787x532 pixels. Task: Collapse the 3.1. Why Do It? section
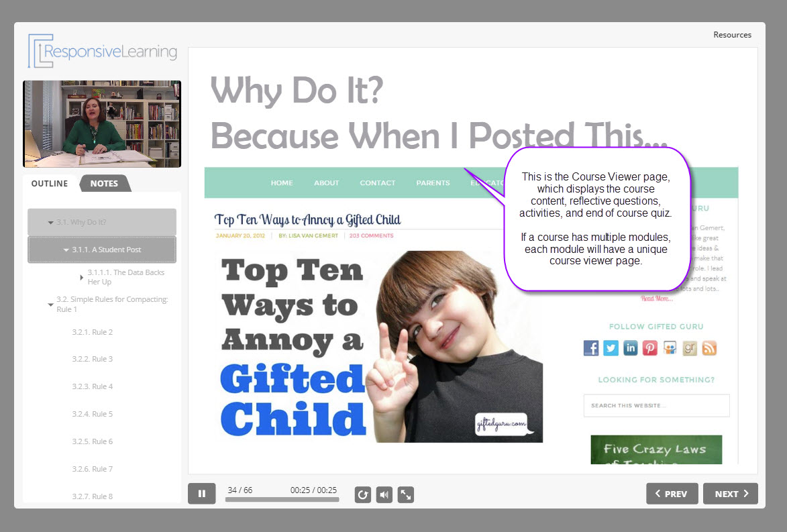coord(51,222)
